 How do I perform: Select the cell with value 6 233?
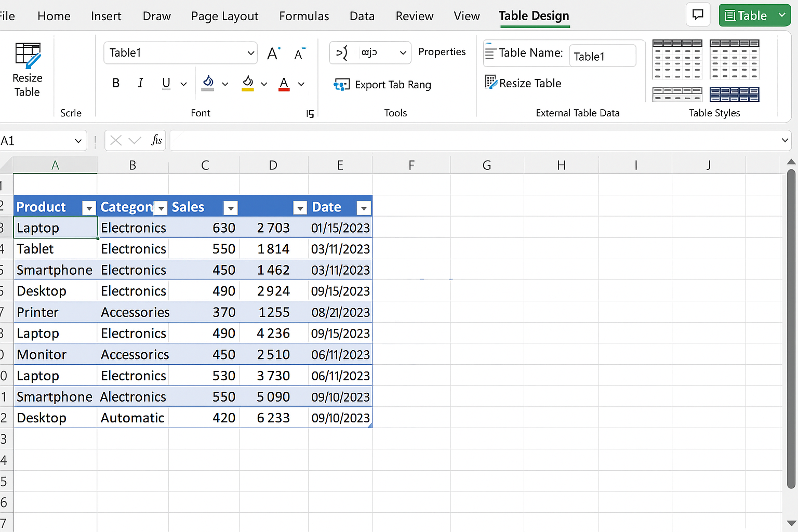[x=274, y=418]
